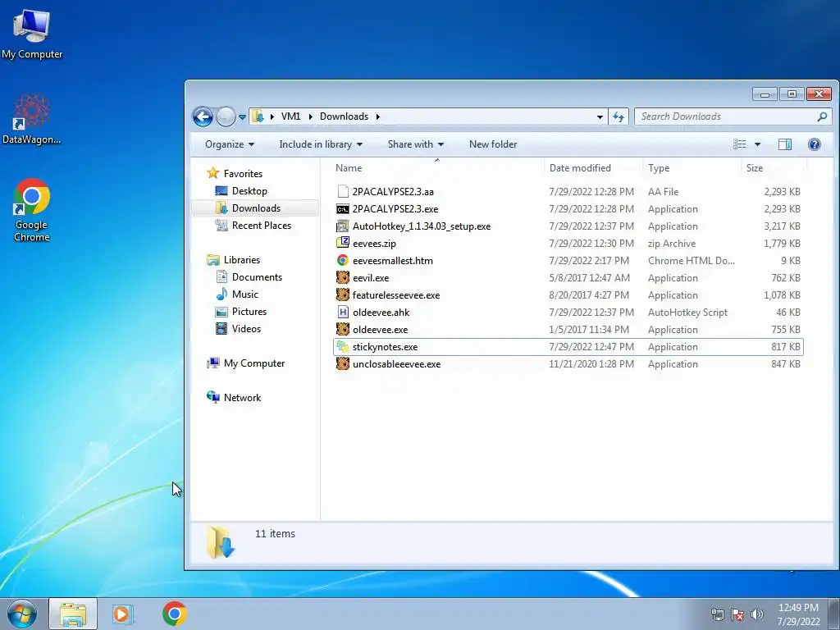This screenshot has height=630, width=840.
Task: Change view with the view icon
Action: [739, 144]
